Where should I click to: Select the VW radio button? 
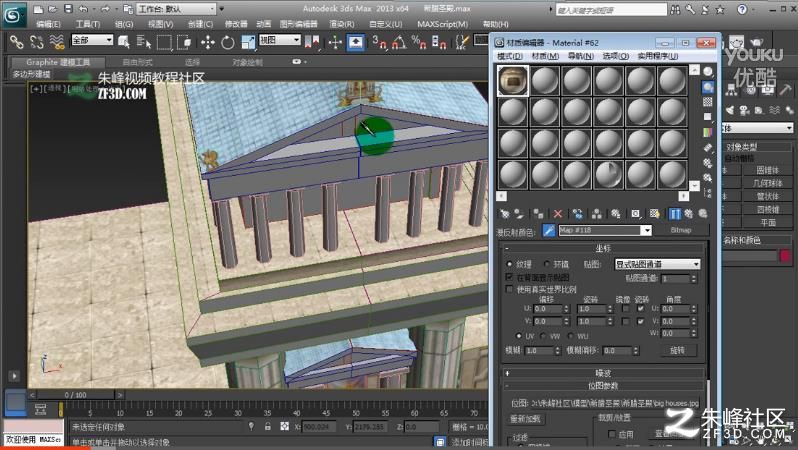(x=543, y=336)
